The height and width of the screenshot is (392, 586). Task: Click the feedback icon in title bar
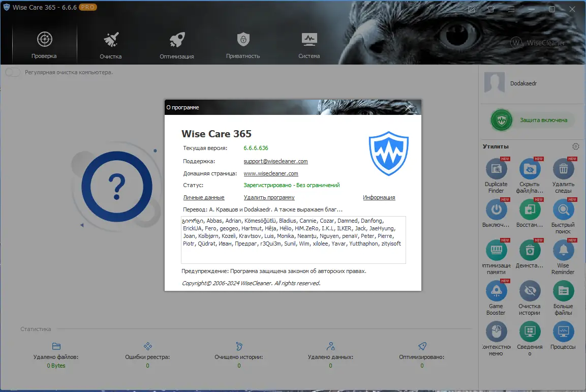(472, 9)
